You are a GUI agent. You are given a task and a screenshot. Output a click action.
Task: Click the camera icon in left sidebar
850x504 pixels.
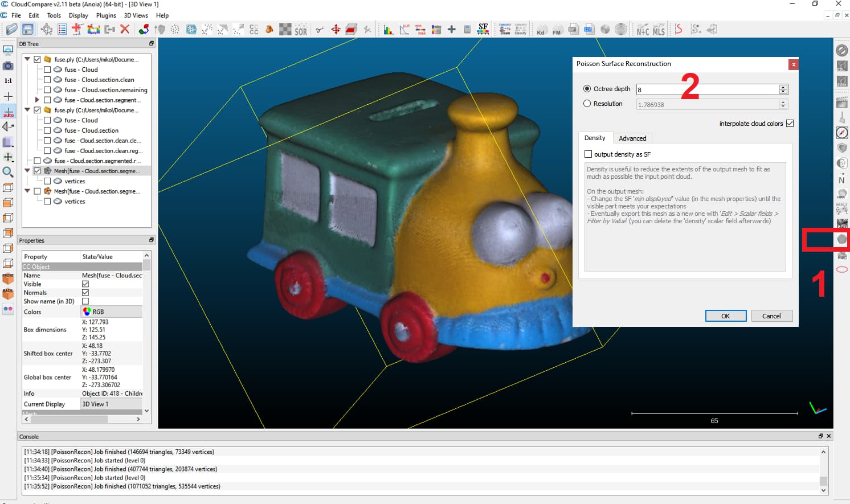pos(8,66)
